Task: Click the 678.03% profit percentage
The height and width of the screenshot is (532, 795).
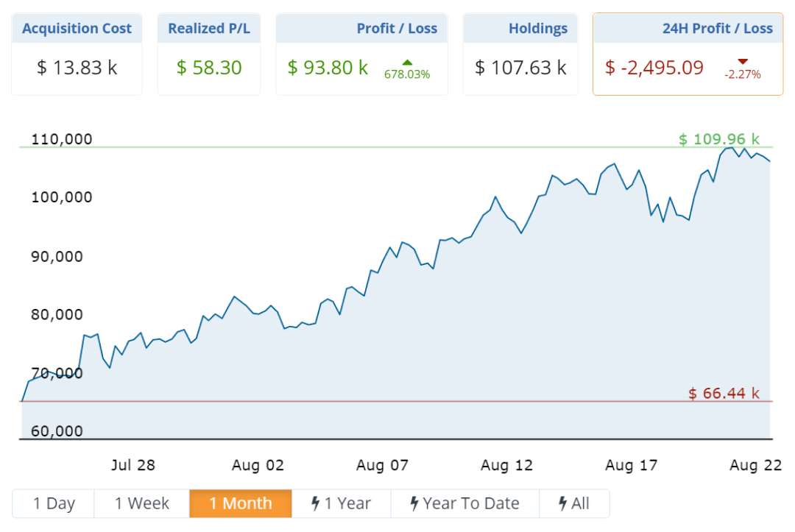Action: pos(407,74)
